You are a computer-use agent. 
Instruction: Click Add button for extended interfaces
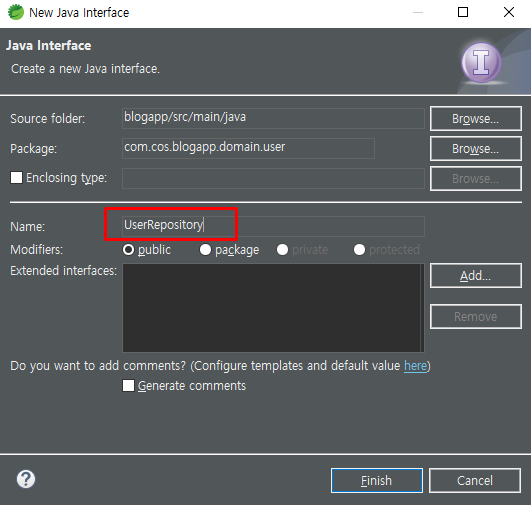coord(475,276)
